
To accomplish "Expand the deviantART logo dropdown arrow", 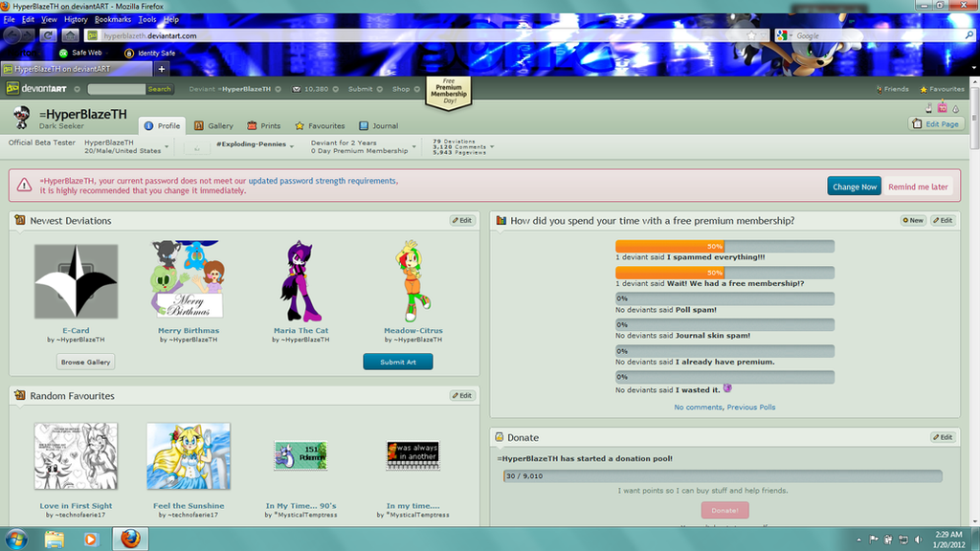I will 77,89.
